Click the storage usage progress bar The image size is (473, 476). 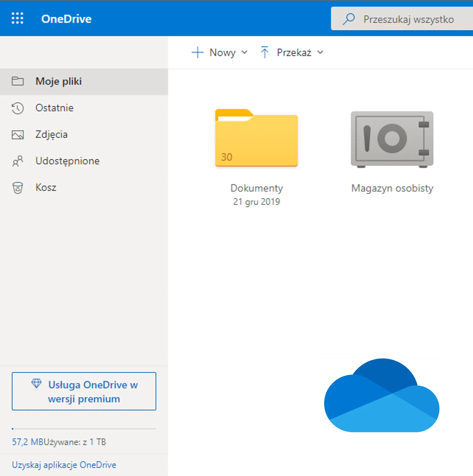(x=84, y=429)
